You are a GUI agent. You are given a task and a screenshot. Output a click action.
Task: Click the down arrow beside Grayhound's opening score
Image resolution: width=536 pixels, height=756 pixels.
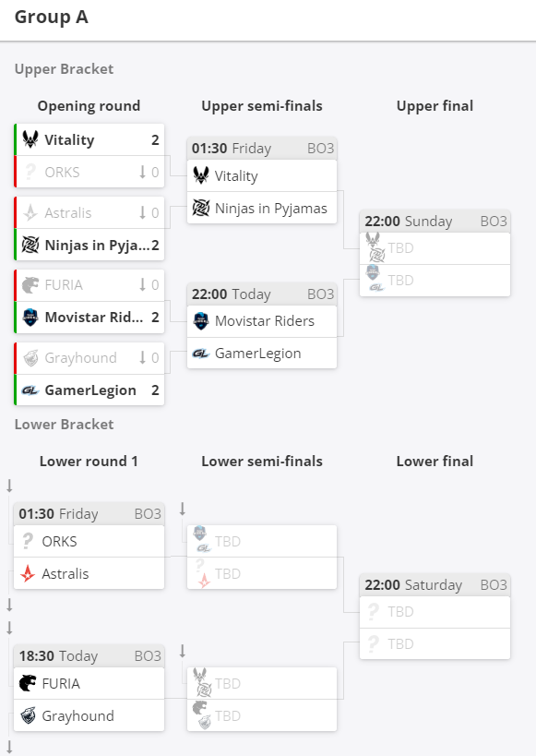(x=142, y=358)
